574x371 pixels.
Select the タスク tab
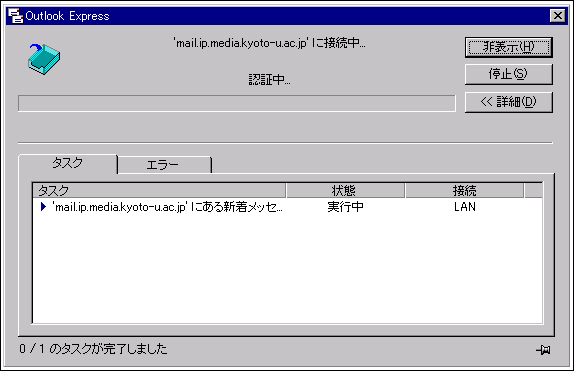tap(68, 163)
